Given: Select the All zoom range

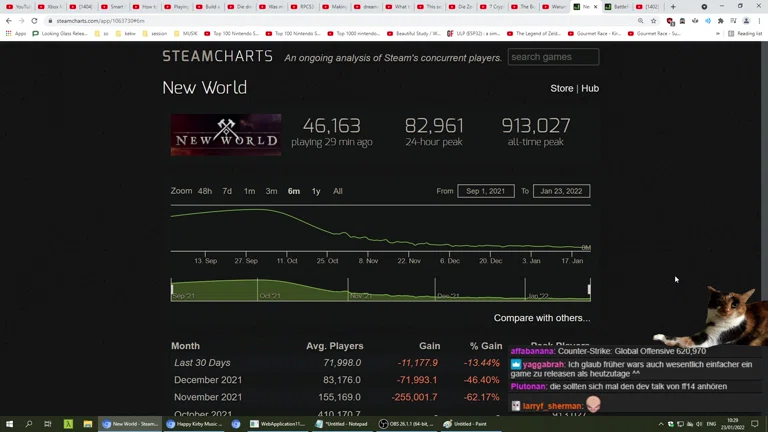Looking at the screenshot, I should coord(338,191).
